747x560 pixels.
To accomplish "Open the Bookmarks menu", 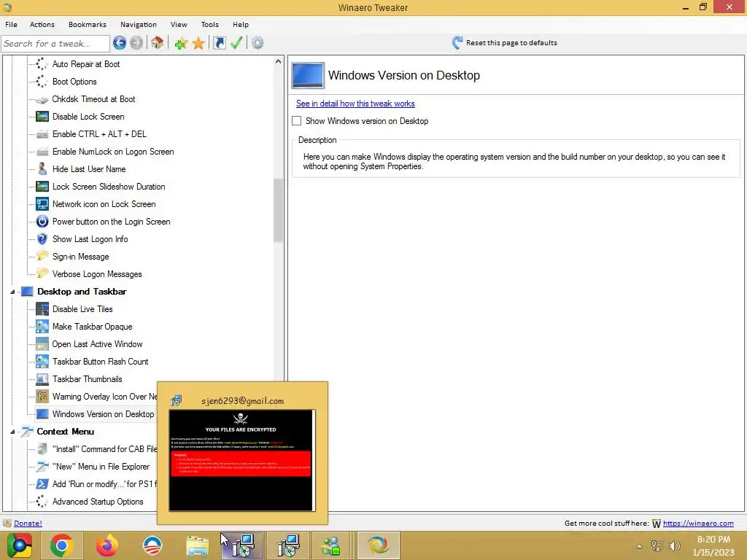I will point(88,24).
